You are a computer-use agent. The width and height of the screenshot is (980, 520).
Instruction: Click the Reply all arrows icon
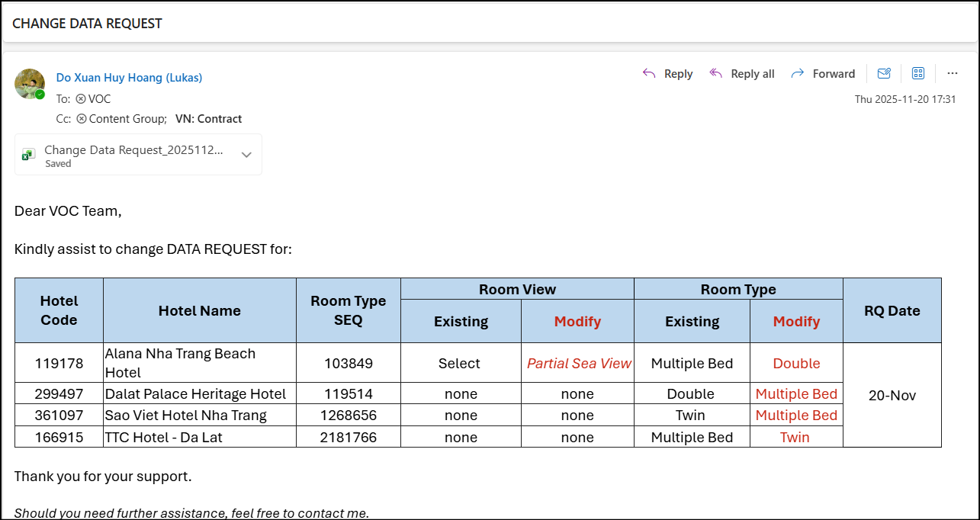tap(715, 73)
